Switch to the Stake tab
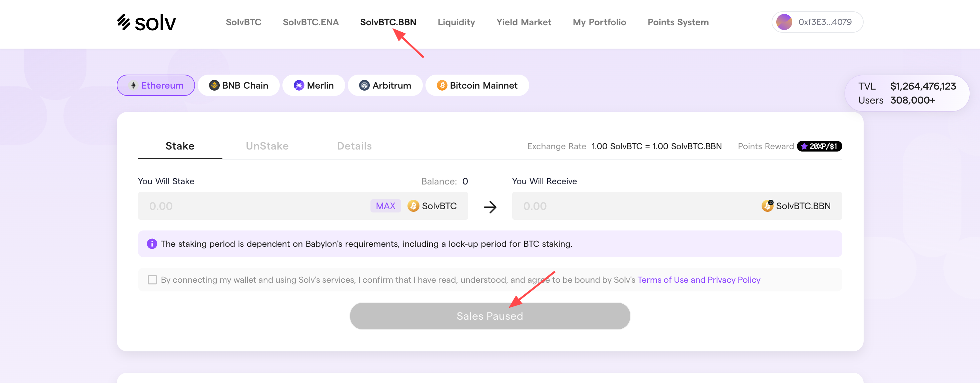Image resolution: width=980 pixels, height=383 pixels. point(180,146)
